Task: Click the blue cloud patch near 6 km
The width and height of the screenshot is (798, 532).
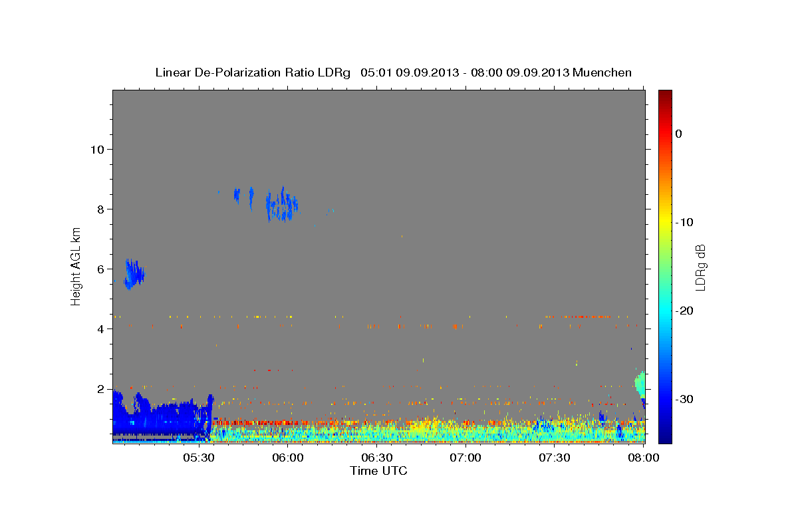Action: tap(134, 273)
